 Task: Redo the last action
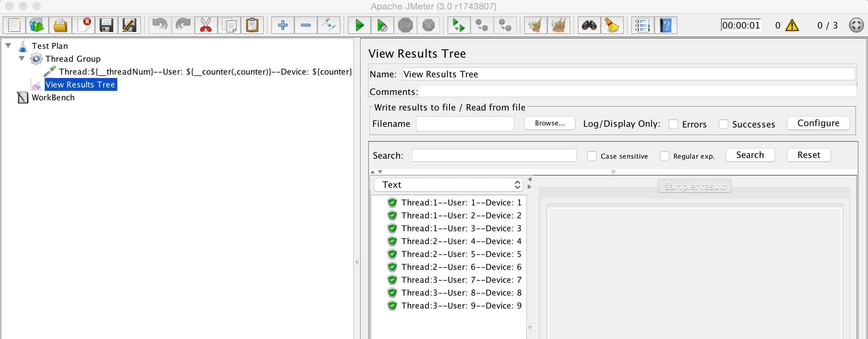pyautogui.click(x=183, y=25)
